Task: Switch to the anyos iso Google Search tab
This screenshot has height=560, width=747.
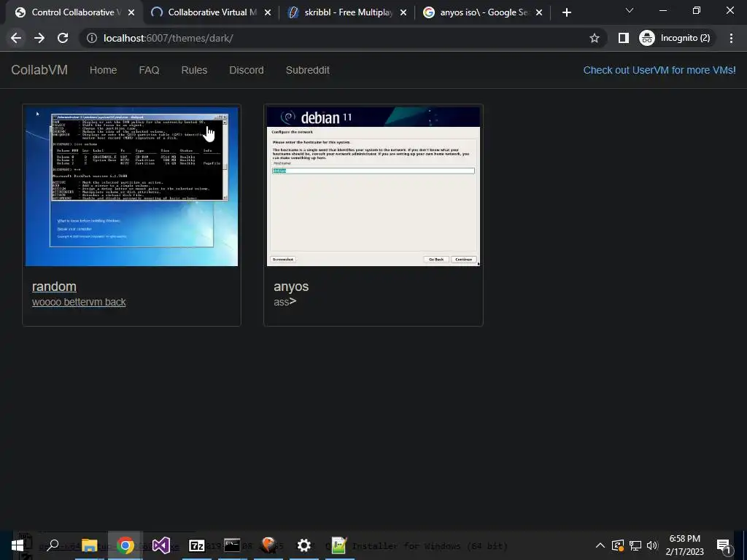Action: 481,12
